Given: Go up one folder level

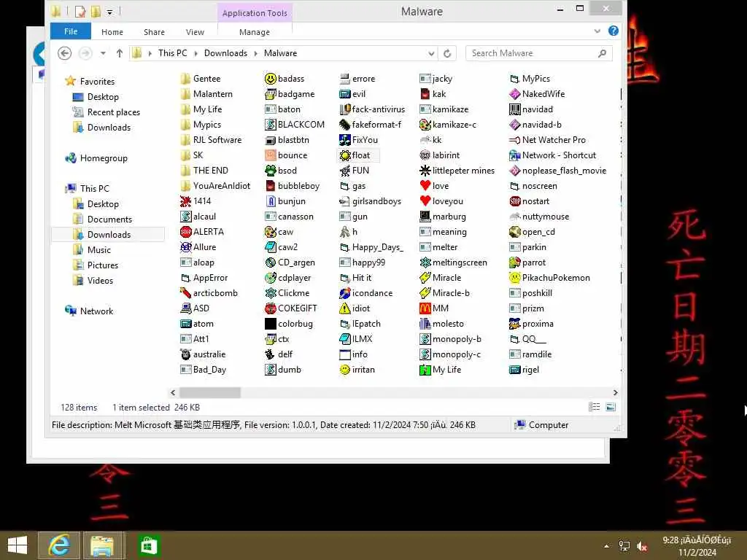Looking at the screenshot, I should tap(120, 52).
